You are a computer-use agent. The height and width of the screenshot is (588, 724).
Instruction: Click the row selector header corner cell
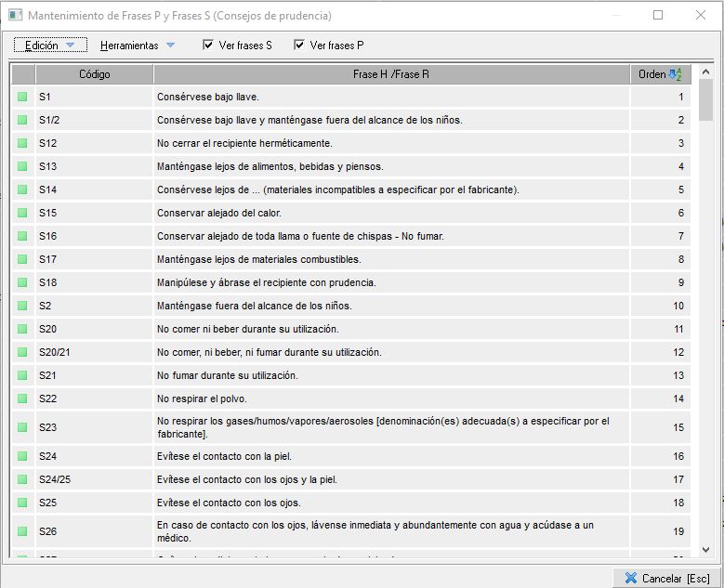point(22,74)
